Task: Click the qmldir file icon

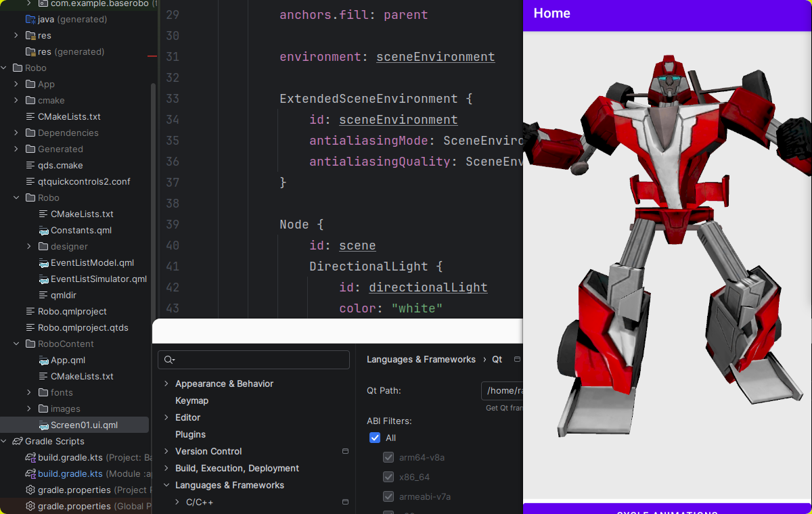Action: pos(43,295)
